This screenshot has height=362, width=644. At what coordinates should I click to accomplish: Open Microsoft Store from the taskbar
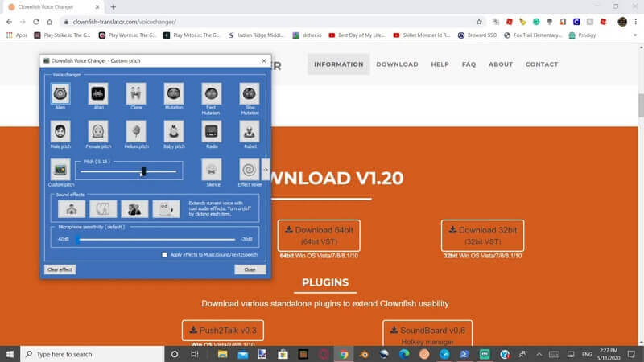coord(283,354)
